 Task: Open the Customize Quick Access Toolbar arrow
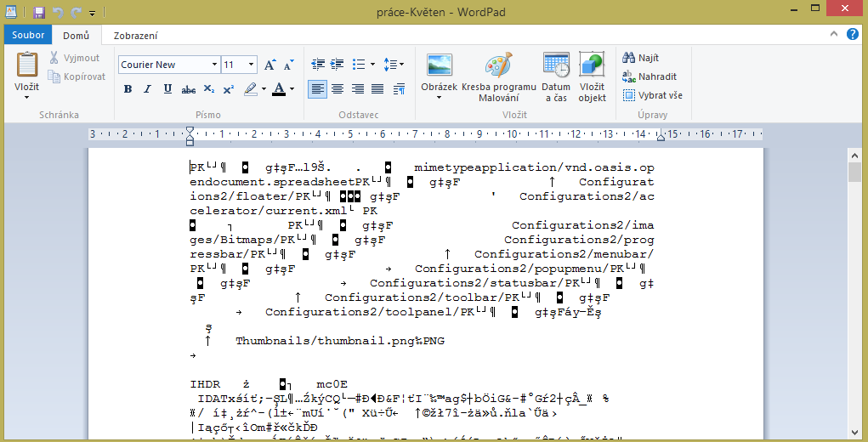92,12
